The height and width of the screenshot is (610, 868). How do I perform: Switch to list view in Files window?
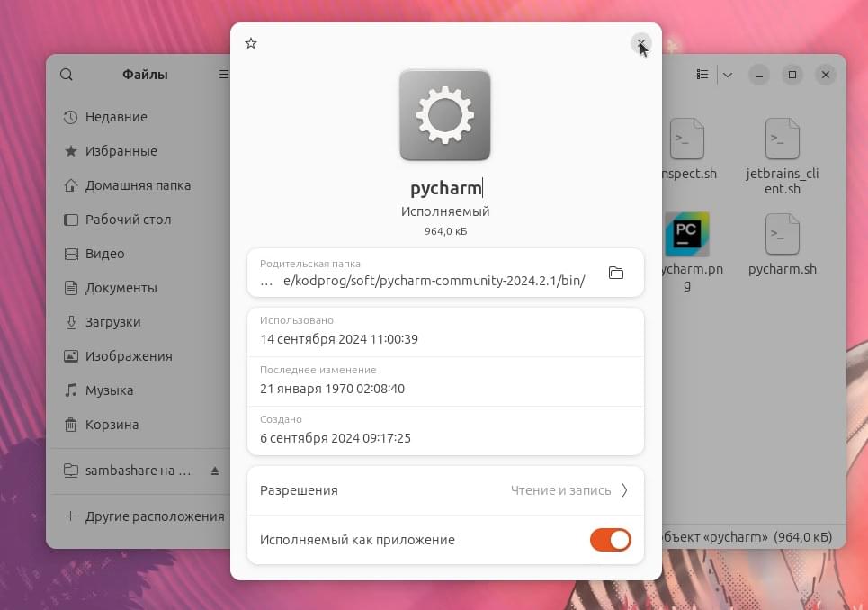tap(702, 74)
